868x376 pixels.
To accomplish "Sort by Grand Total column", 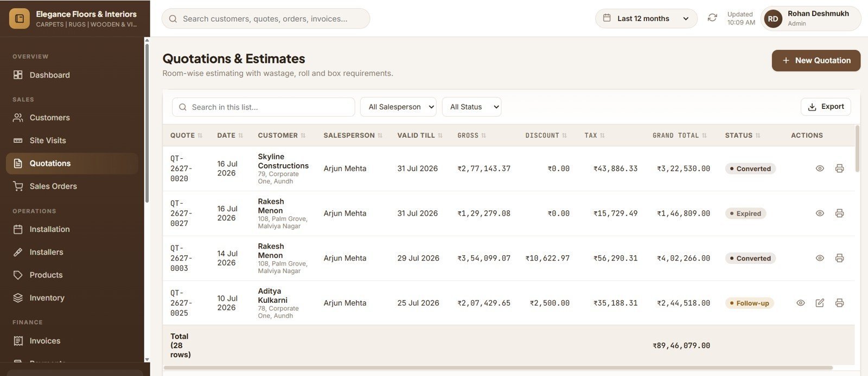I will click(679, 135).
